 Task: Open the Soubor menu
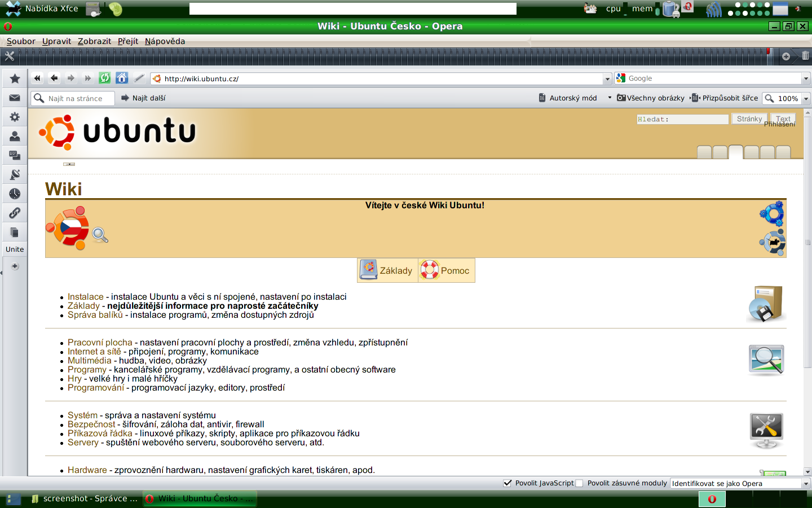pos(21,41)
